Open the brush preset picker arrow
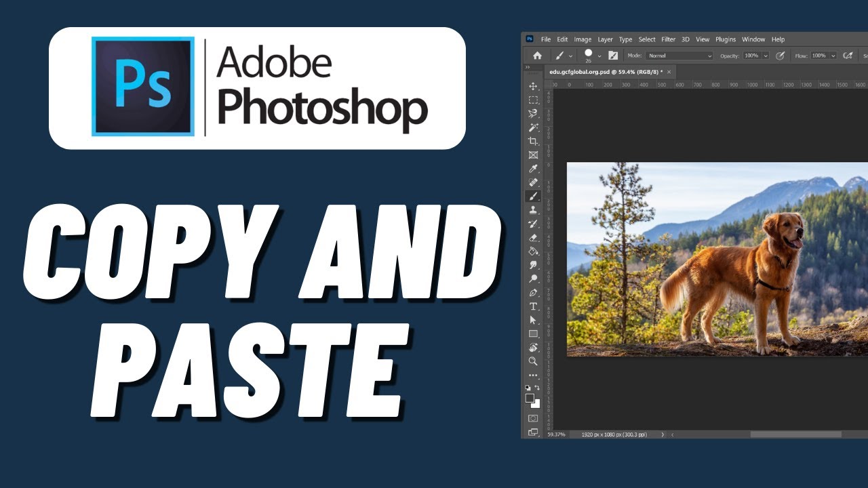The height and width of the screenshot is (488, 868). coord(599,56)
